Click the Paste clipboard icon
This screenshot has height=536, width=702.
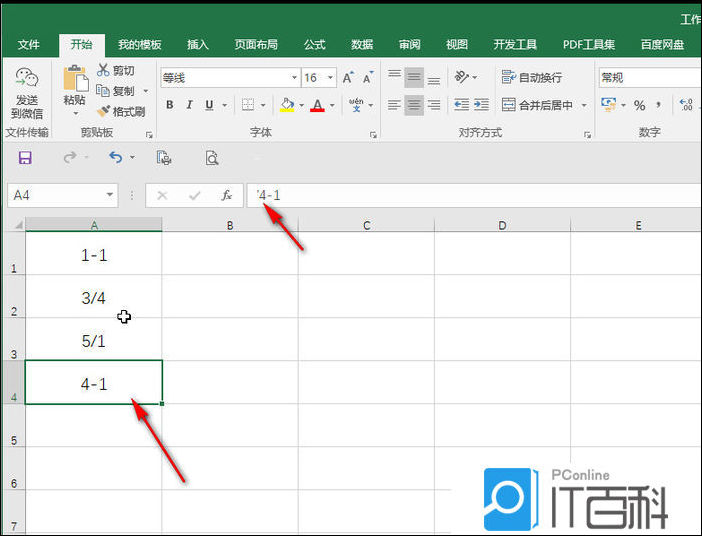pyautogui.click(x=75, y=79)
